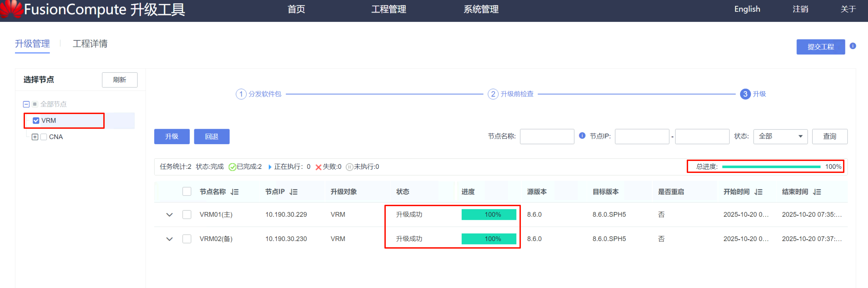Switch to the 工程详情 tab
Image resolution: width=868 pixels, height=288 pixels.
pyautogui.click(x=90, y=44)
